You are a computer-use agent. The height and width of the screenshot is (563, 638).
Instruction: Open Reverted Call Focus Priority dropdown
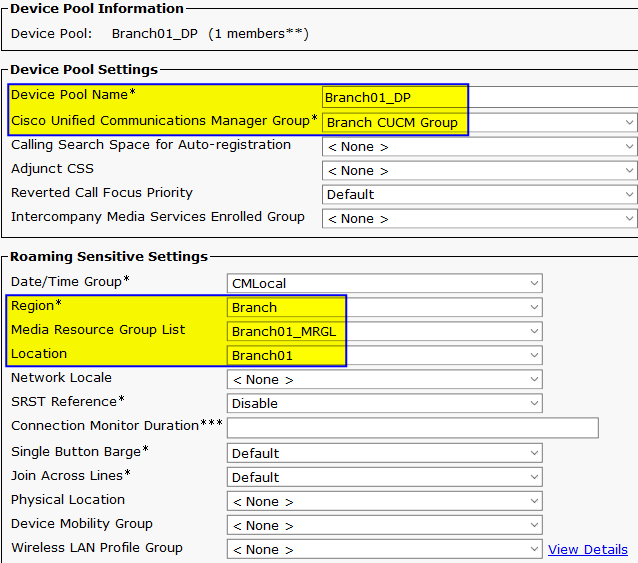[480, 194]
